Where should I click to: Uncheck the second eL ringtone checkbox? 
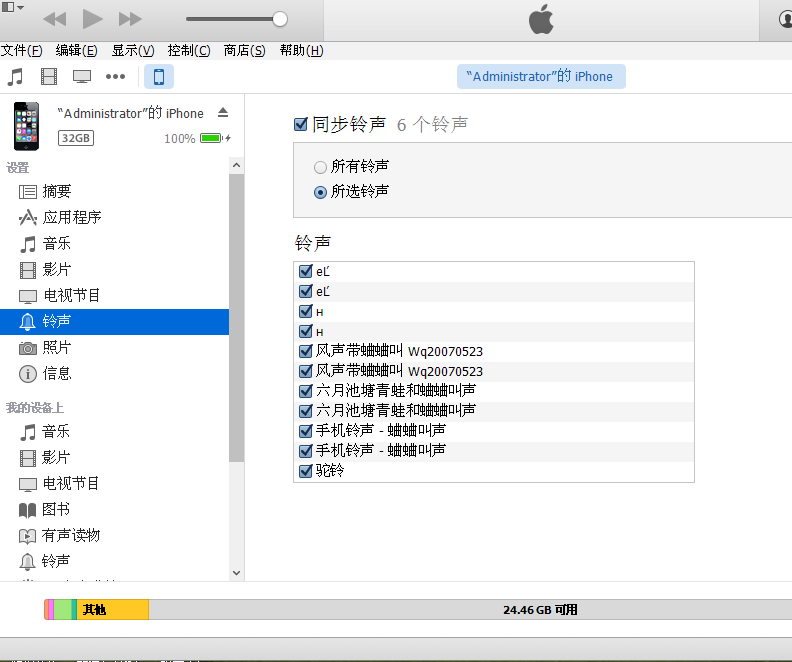click(x=306, y=291)
